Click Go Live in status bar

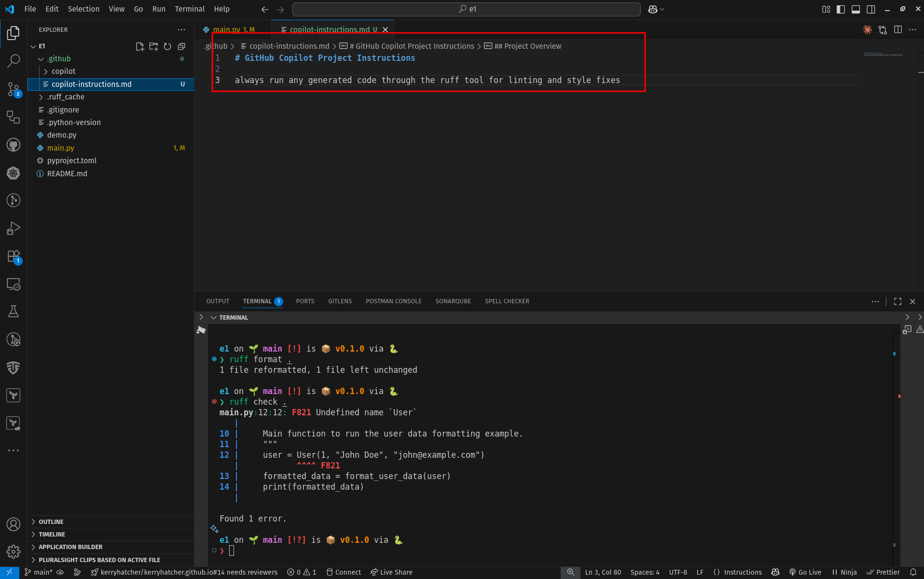pos(805,572)
